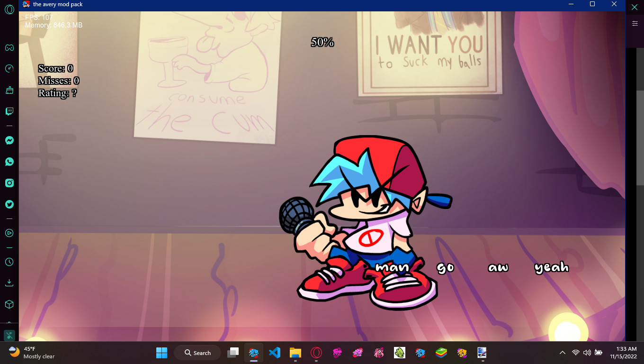Click the Memory: 846.3 MB readout
Screen dimensions: 644x364
[54, 25]
